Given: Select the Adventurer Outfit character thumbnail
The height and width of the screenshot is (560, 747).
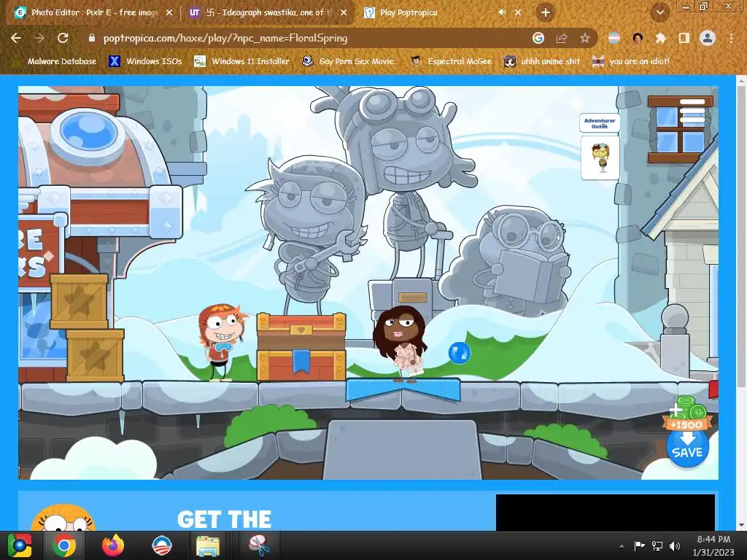Looking at the screenshot, I should click(600, 158).
